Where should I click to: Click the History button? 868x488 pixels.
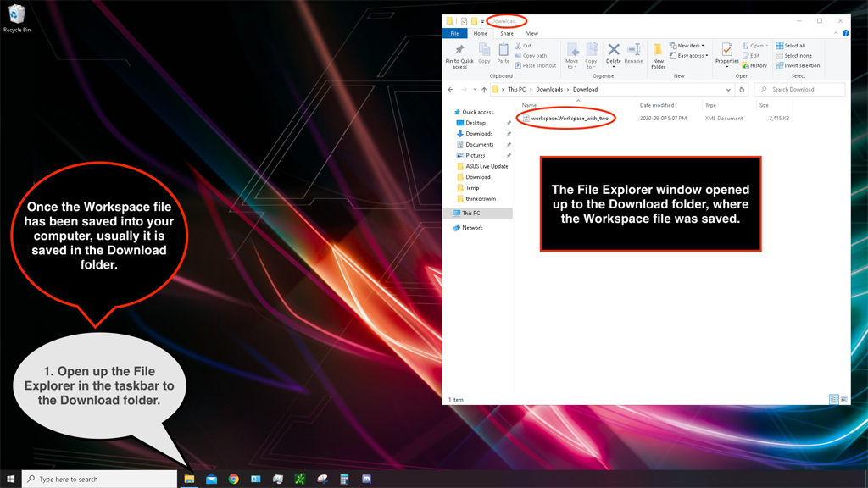coord(754,66)
